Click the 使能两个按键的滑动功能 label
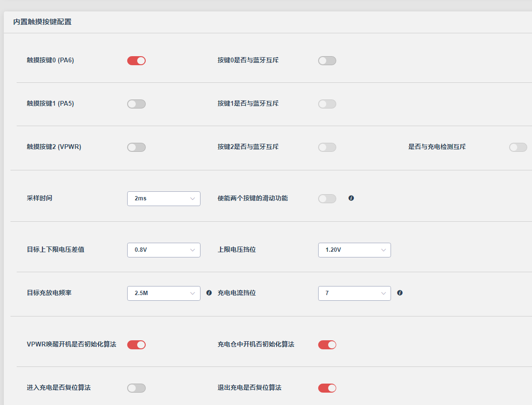This screenshot has height=405, width=532. click(253, 198)
